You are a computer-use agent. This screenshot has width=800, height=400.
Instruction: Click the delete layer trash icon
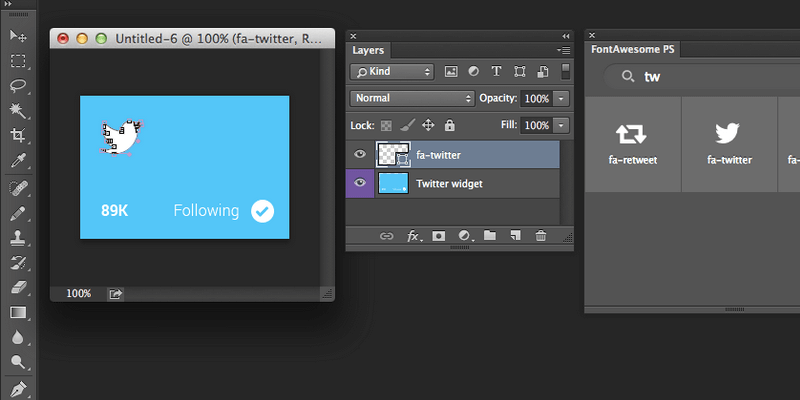[541, 236]
